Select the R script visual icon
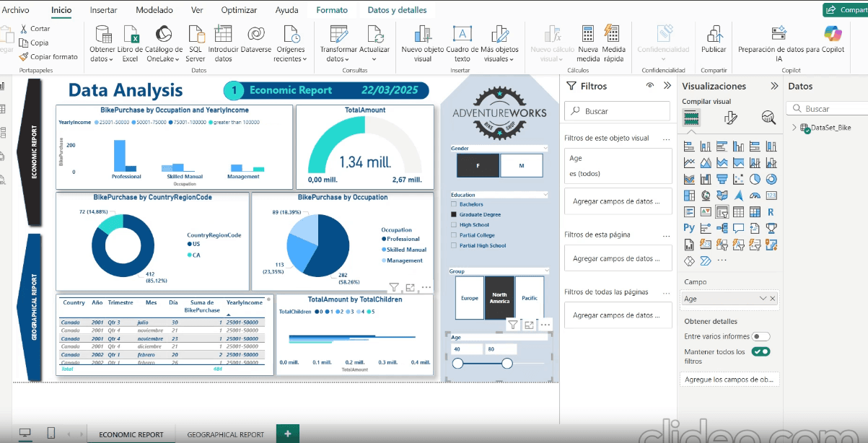The width and height of the screenshot is (868, 443). [x=771, y=211]
